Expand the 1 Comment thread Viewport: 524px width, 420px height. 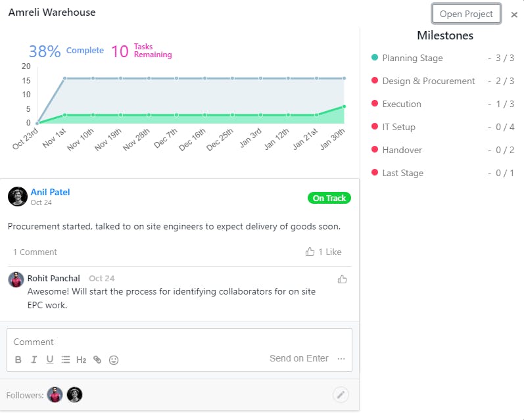[x=35, y=252]
